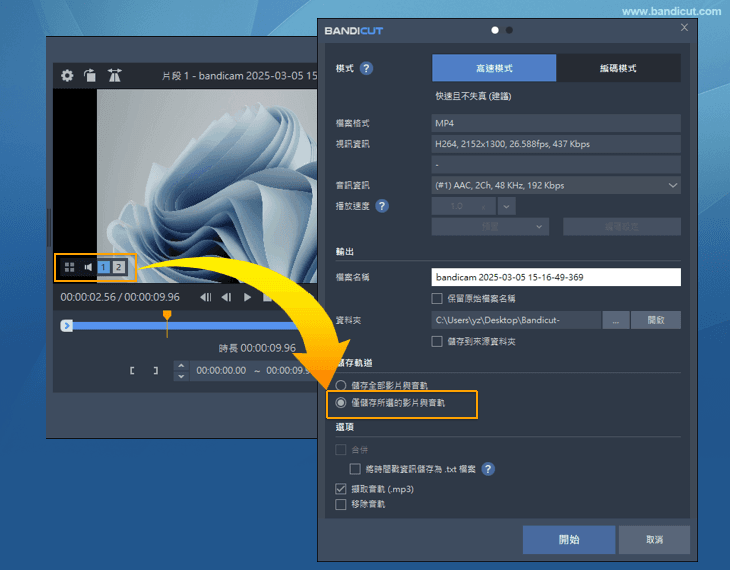Click the disabled encoding settings button
The width and height of the screenshot is (730, 570).
[x=622, y=227]
